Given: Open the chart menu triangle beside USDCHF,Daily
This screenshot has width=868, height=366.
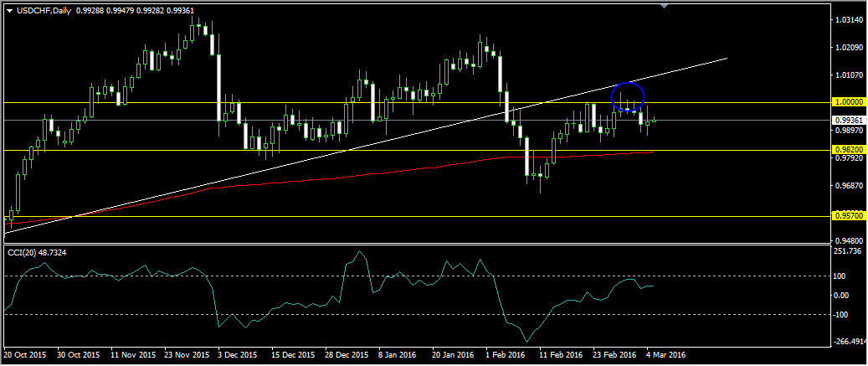Looking at the screenshot, I should (x=10, y=11).
